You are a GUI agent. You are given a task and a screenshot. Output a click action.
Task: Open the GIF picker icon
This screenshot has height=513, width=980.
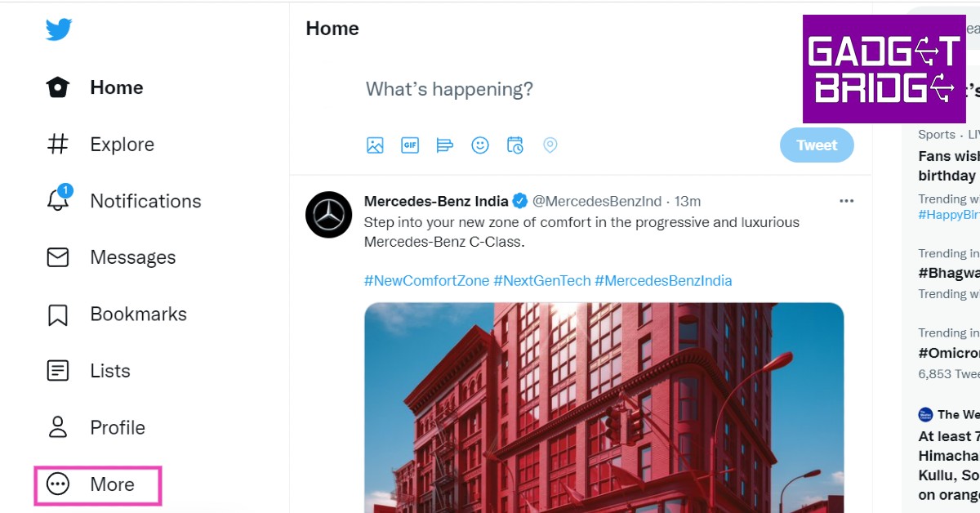pos(410,145)
